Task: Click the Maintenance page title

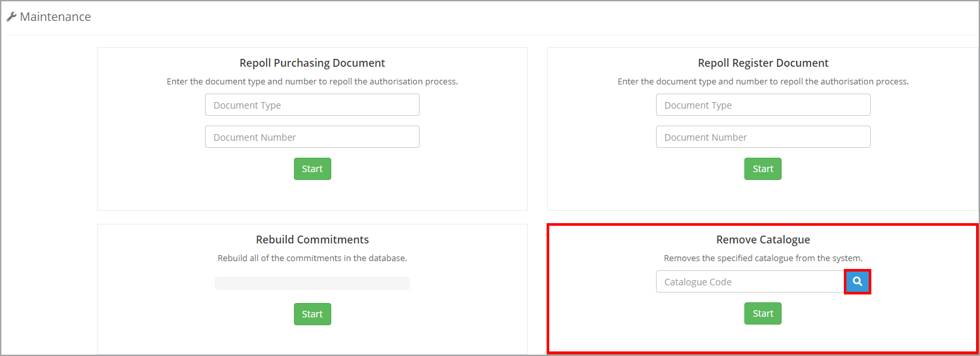Action: click(55, 17)
